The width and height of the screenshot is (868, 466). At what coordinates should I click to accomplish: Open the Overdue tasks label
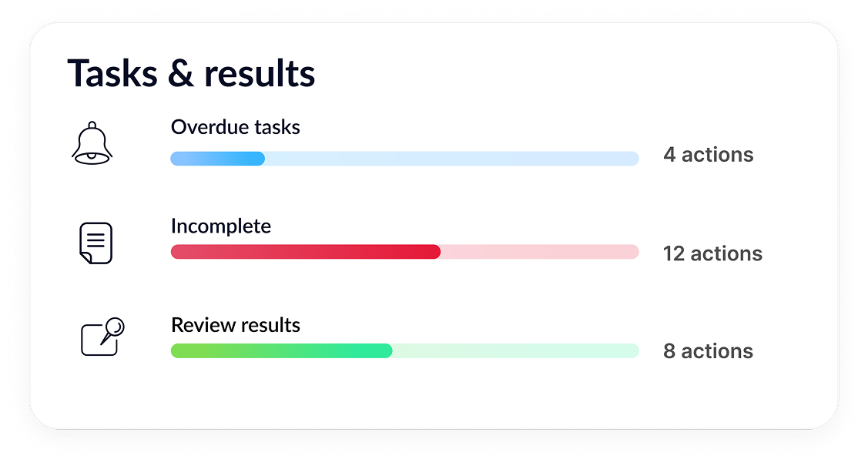click(x=236, y=127)
